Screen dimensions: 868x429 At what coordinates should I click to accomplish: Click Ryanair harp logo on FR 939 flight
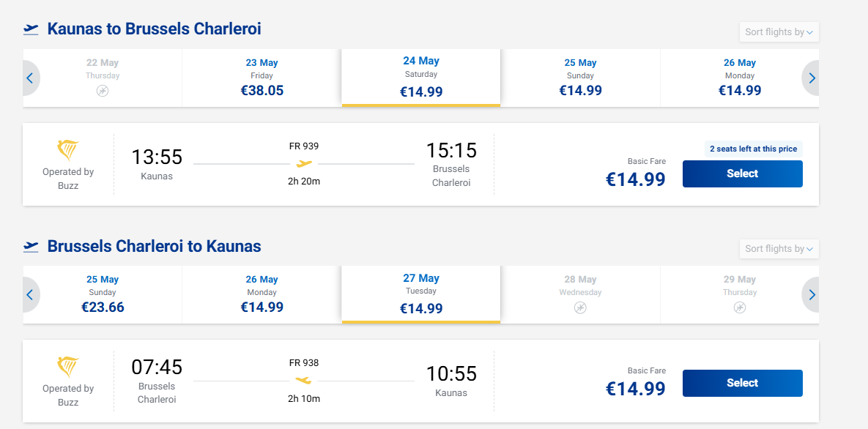click(x=68, y=149)
